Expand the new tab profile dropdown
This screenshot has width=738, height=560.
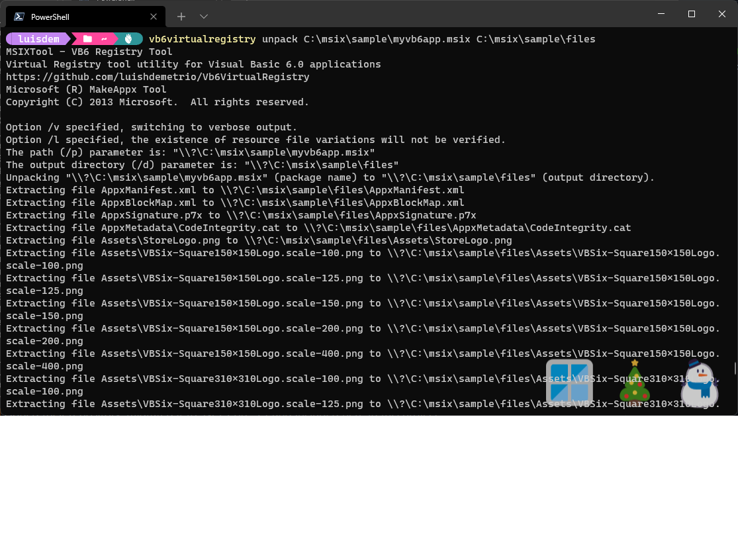[x=204, y=17]
